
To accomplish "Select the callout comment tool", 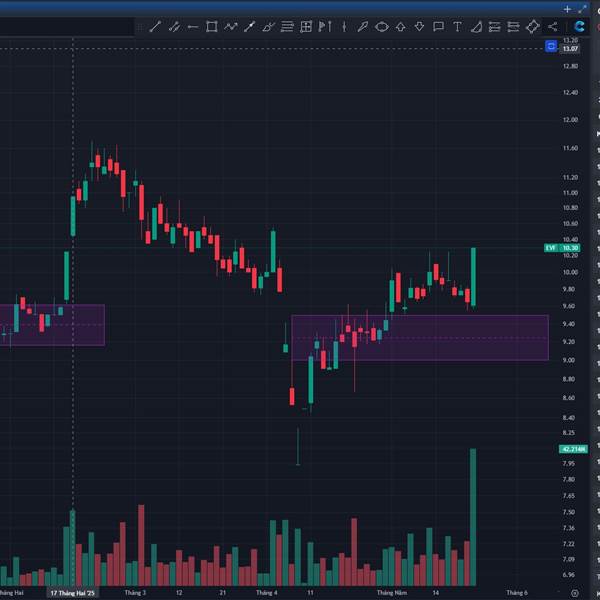I will tap(438, 27).
